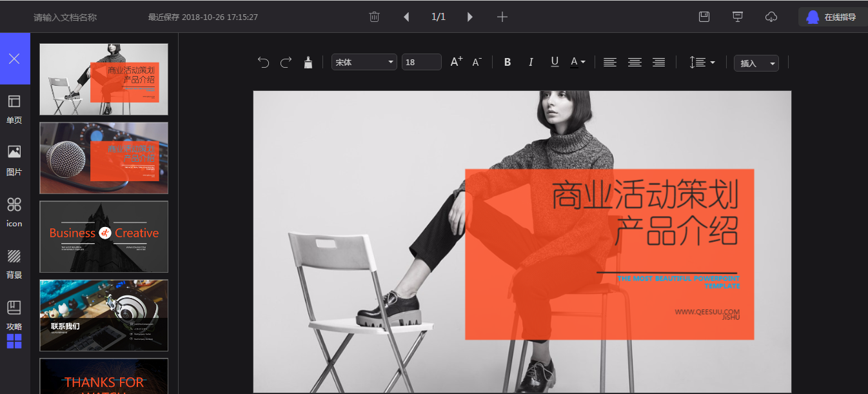868x394 pixels.
Task: Toggle italic formatting
Action: coord(531,63)
